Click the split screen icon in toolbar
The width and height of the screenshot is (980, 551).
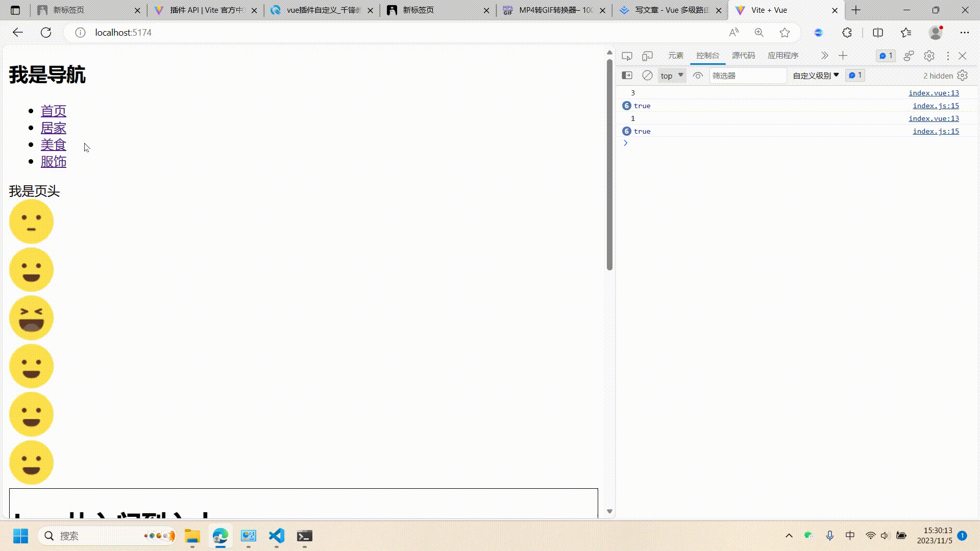click(x=877, y=32)
